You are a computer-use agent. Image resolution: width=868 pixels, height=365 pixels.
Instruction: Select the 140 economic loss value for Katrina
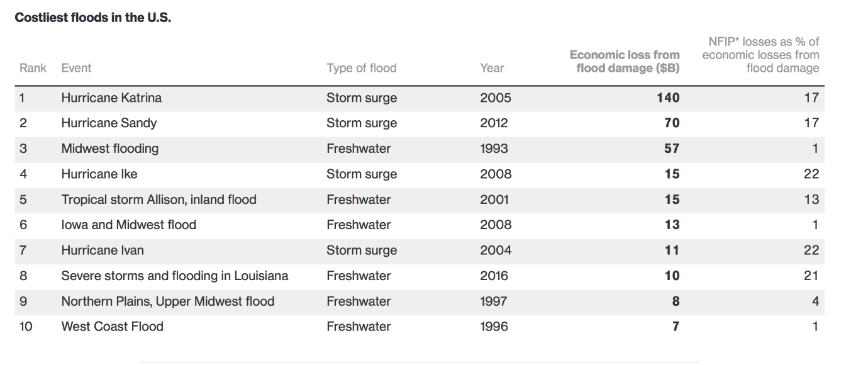pyautogui.click(x=668, y=98)
